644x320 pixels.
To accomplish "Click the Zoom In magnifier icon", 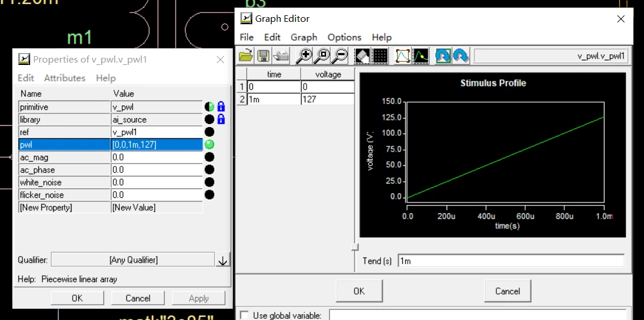I will (x=304, y=55).
